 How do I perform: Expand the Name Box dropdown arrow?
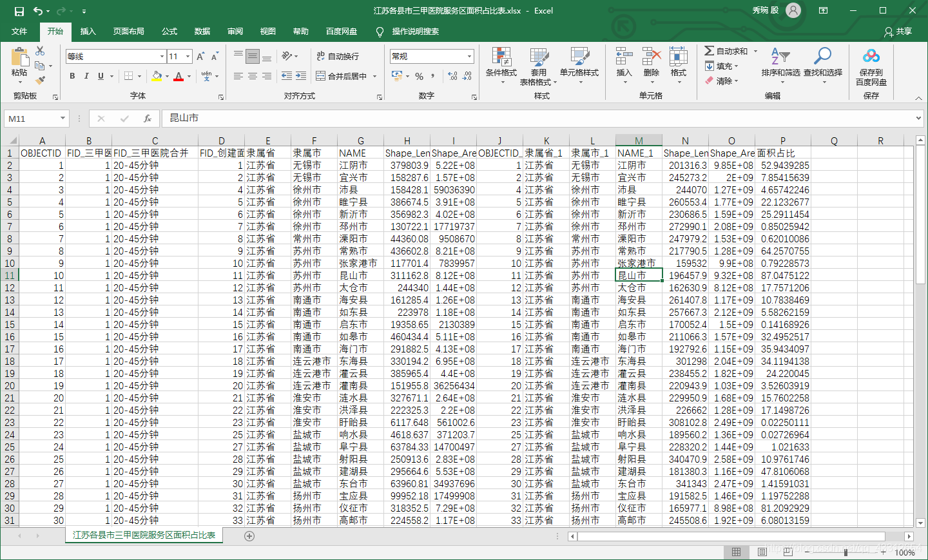(x=63, y=119)
